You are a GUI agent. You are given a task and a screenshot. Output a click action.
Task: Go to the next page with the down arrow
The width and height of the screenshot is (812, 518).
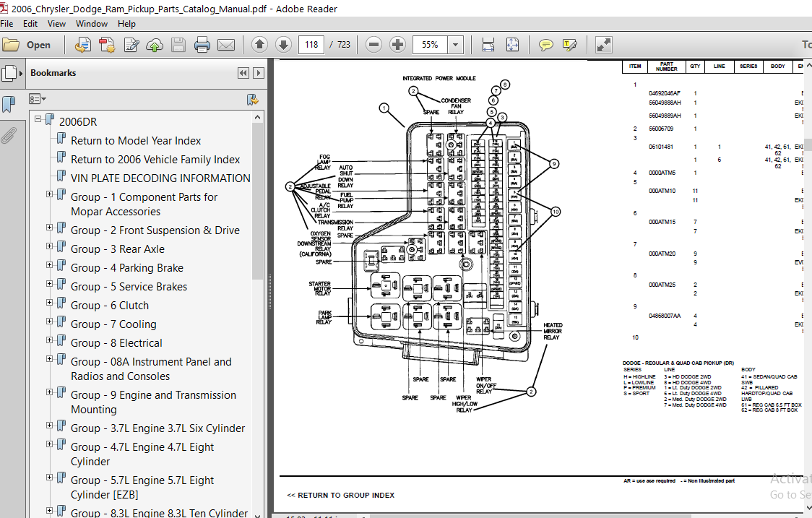283,45
